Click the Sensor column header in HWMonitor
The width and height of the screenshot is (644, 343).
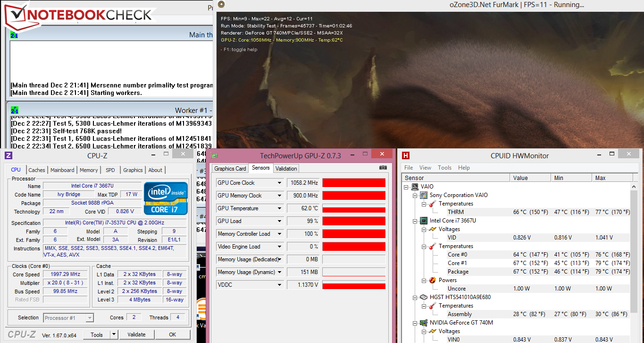[456, 178]
